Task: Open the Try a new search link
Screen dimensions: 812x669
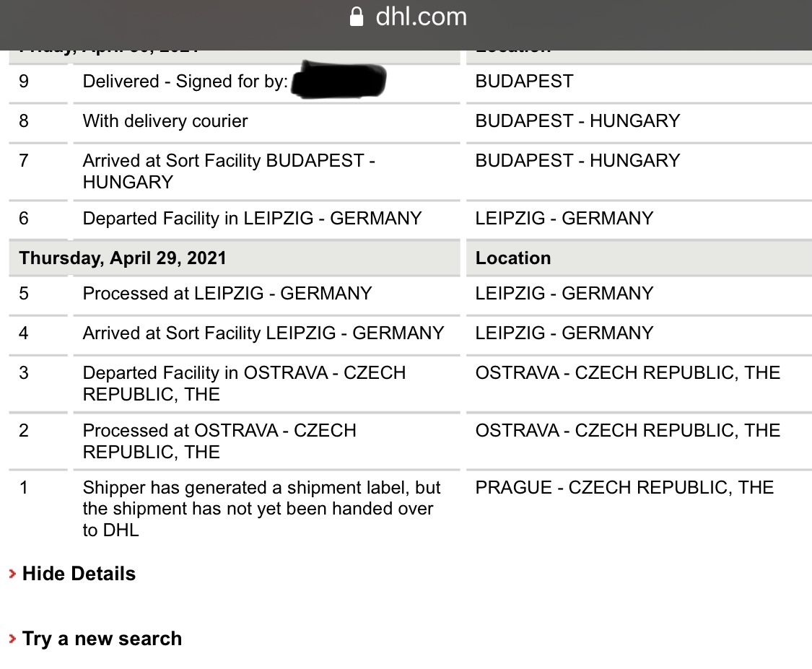Action: point(102,639)
